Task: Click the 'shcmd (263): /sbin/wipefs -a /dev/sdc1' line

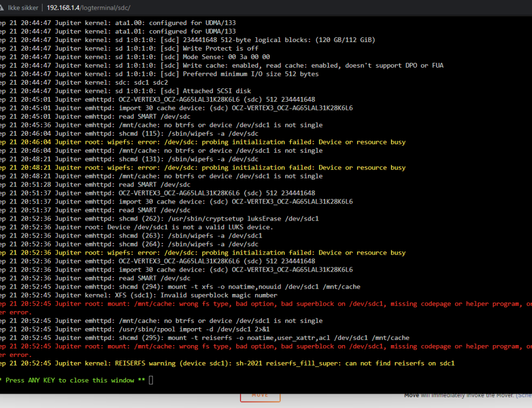Action: (x=131, y=235)
